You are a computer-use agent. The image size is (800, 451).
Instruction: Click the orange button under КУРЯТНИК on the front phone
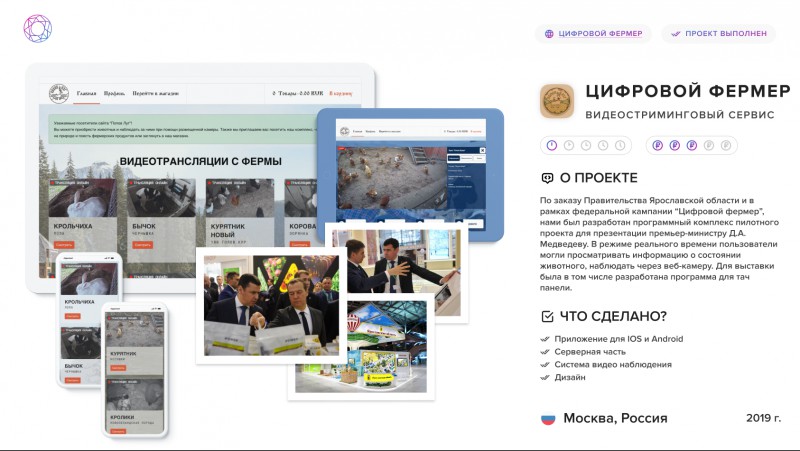(118, 368)
